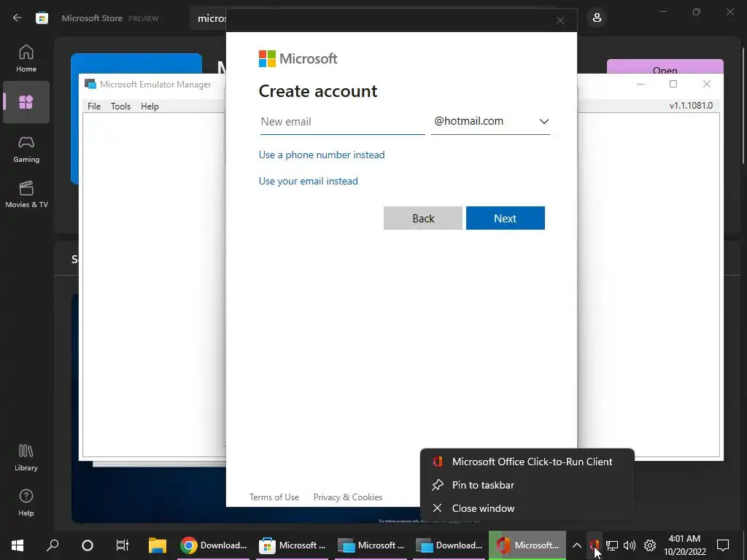Click the Windows Start button

click(x=18, y=545)
